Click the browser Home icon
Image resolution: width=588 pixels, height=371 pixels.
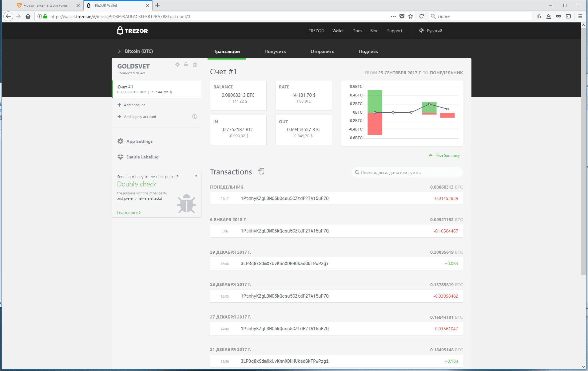click(x=28, y=16)
